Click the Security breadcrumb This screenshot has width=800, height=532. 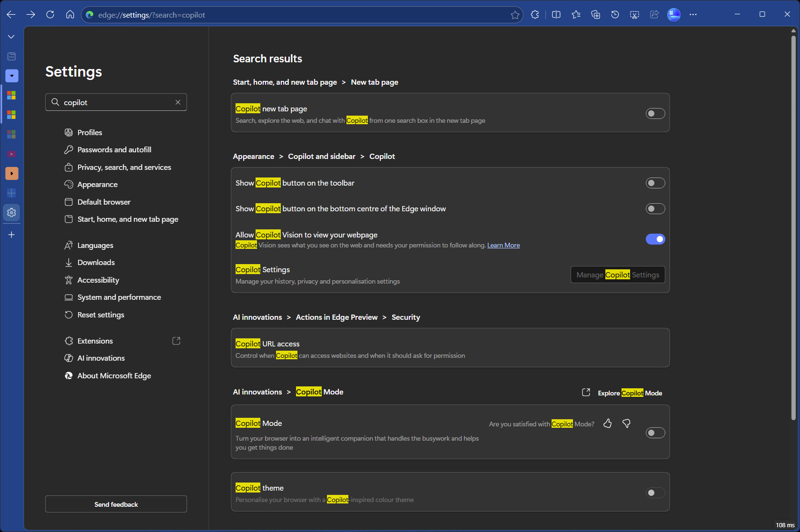(x=406, y=317)
